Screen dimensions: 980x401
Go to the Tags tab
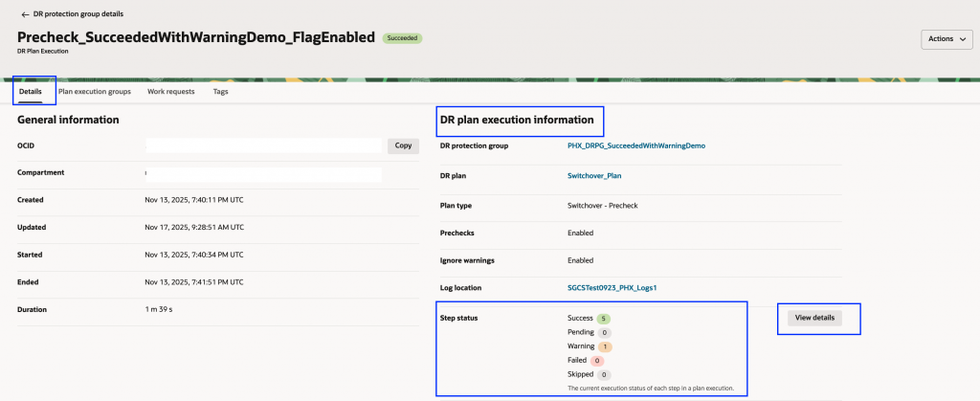[220, 92]
